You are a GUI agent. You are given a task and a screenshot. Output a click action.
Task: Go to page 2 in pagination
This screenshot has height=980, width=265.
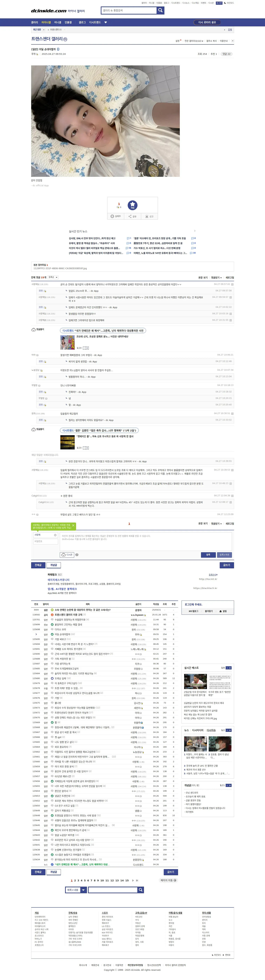point(75,880)
